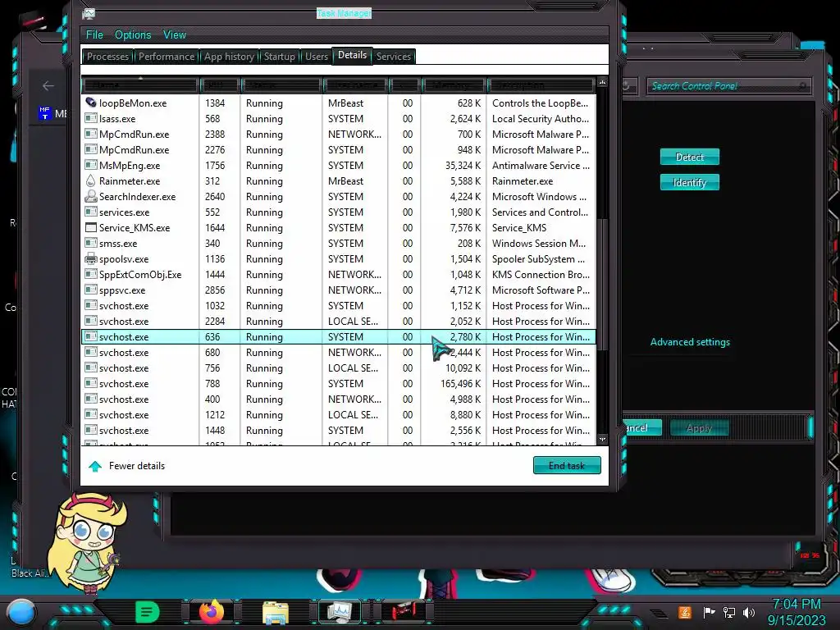Click the Identify button in Control Panel
Image resolution: width=840 pixels, height=630 pixels.
(x=689, y=183)
